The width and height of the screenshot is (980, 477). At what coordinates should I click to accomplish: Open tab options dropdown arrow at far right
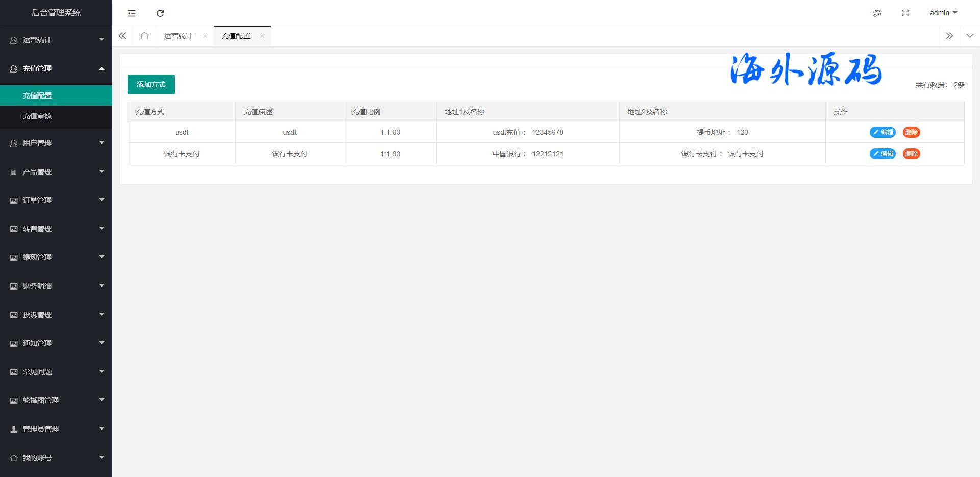pos(970,36)
